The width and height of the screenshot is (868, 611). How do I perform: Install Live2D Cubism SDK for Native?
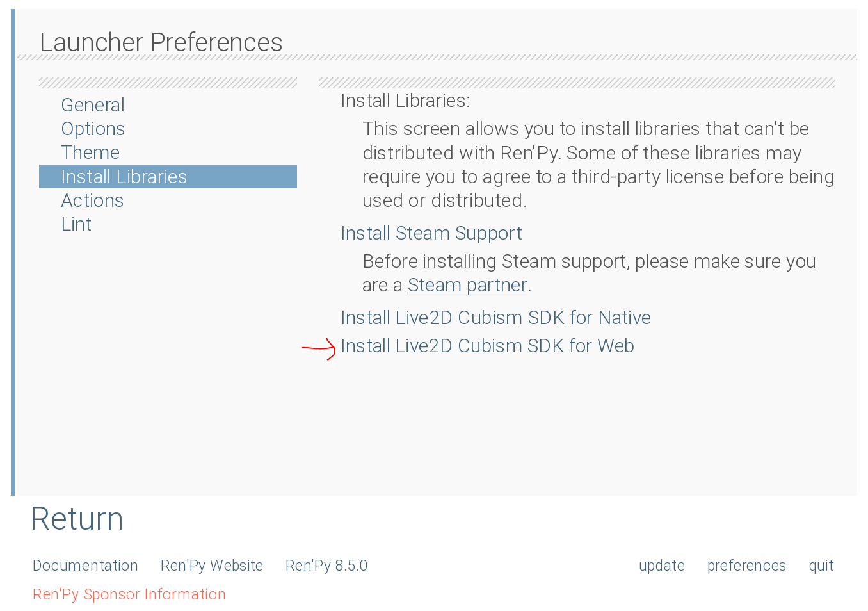click(495, 317)
